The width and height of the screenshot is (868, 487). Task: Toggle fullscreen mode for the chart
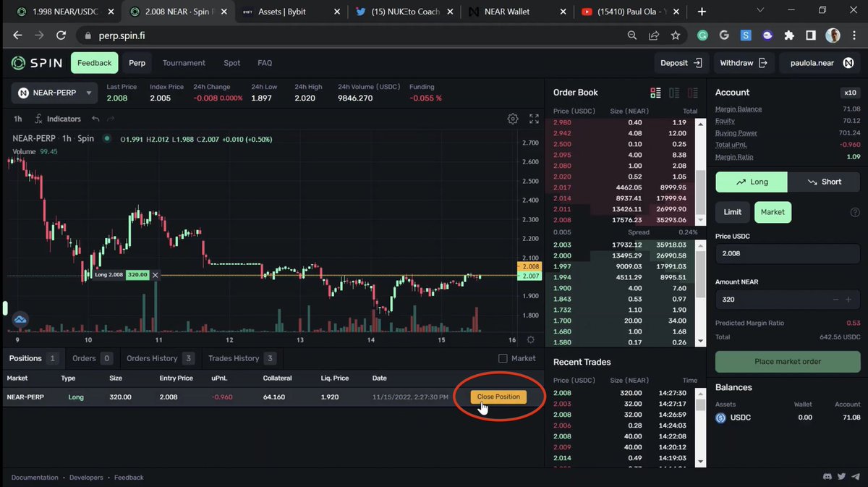tap(535, 119)
